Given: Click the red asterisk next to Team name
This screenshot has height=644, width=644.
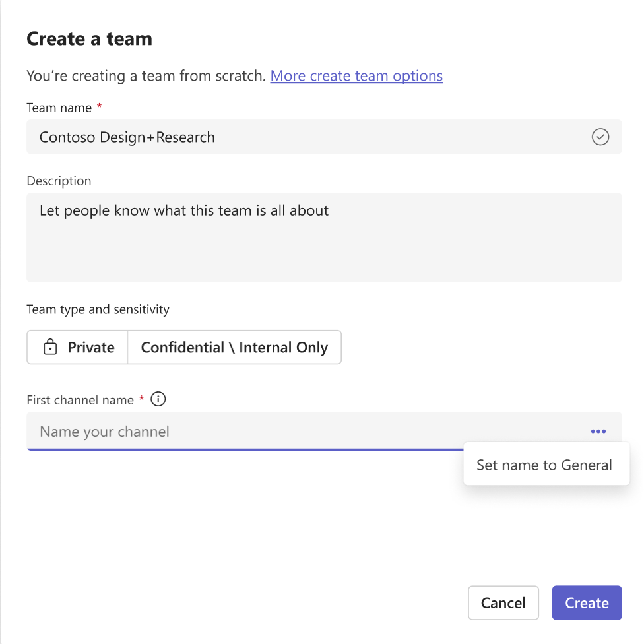Looking at the screenshot, I should point(99,106).
